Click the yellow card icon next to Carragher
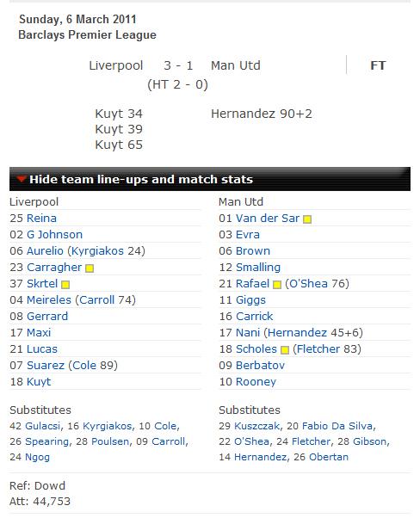This screenshot has width=420, height=518. point(90,268)
